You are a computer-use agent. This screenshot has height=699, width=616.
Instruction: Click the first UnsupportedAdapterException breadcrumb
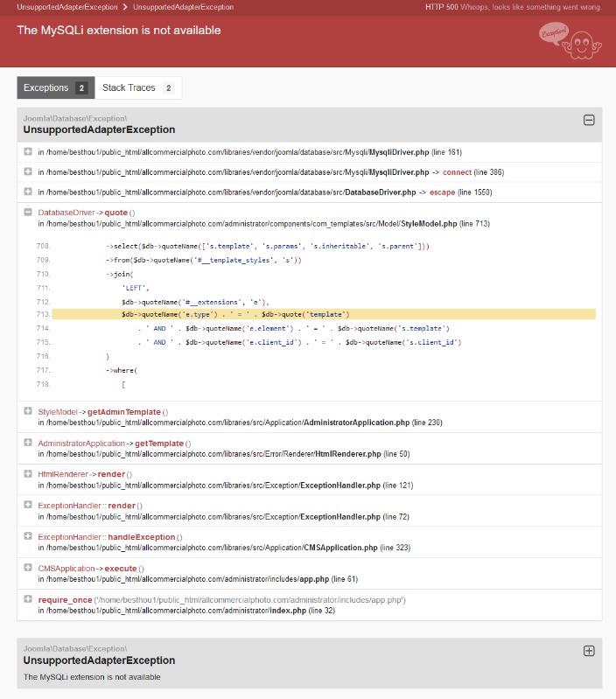[x=67, y=7]
